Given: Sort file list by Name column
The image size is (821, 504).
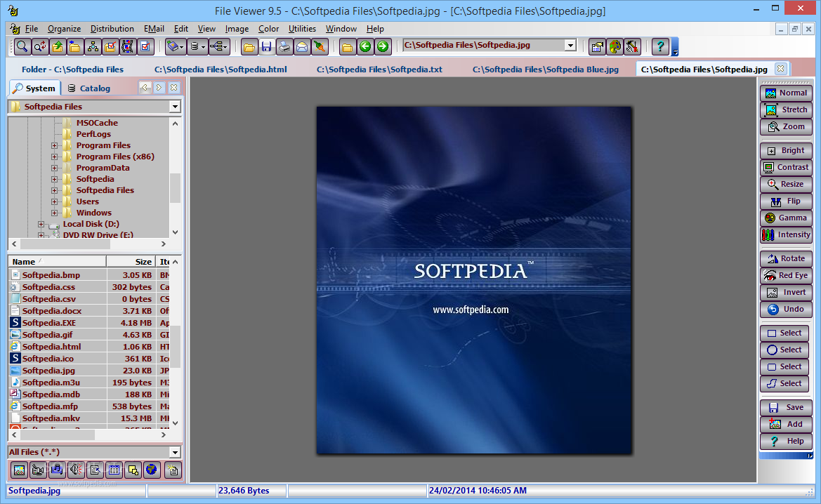Looking at the screenshot, I should [x=57, y=262].
